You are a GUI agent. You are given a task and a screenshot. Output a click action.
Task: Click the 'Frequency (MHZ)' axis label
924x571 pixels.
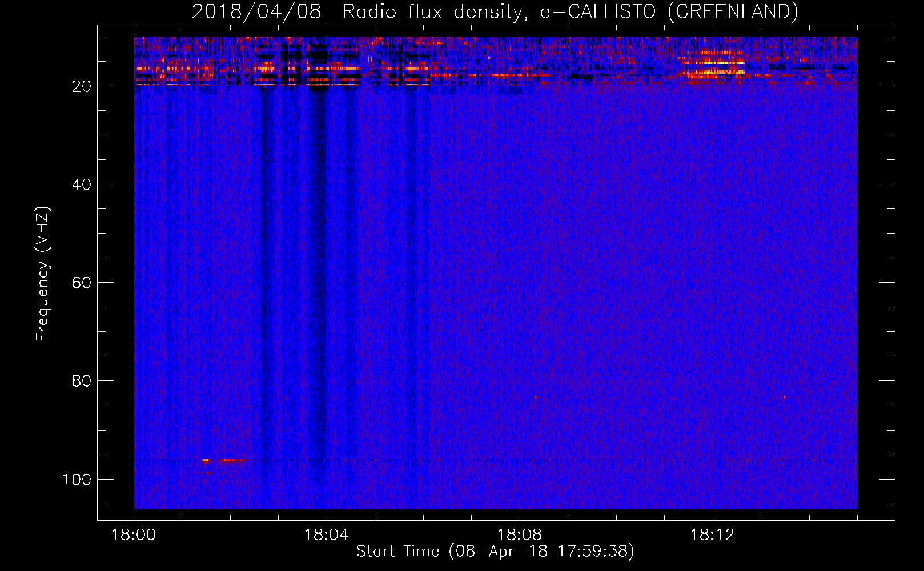coord(43,274)
